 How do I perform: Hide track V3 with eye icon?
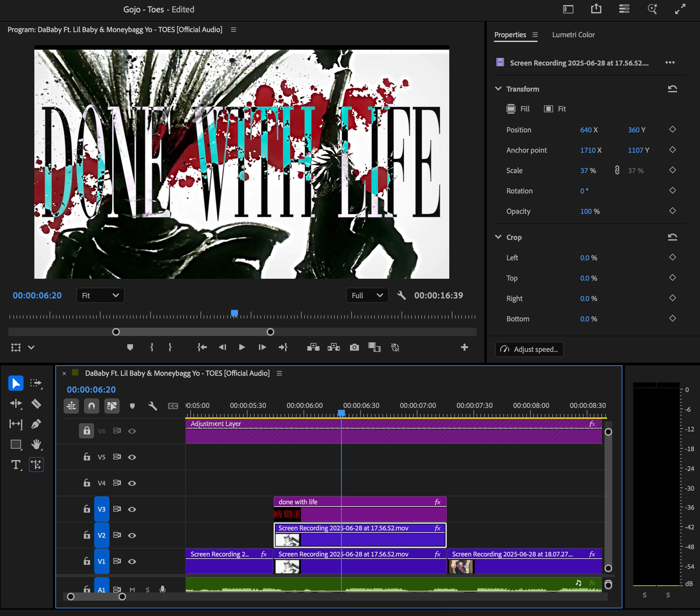click(132, 509)
